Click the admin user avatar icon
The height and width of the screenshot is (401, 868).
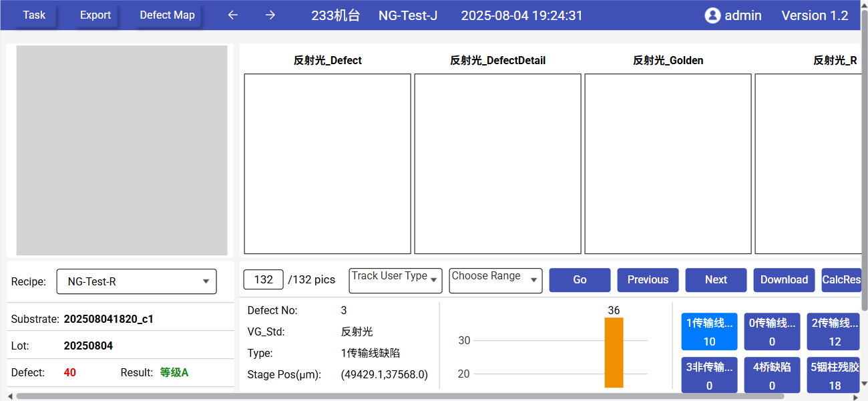point(712,15)
